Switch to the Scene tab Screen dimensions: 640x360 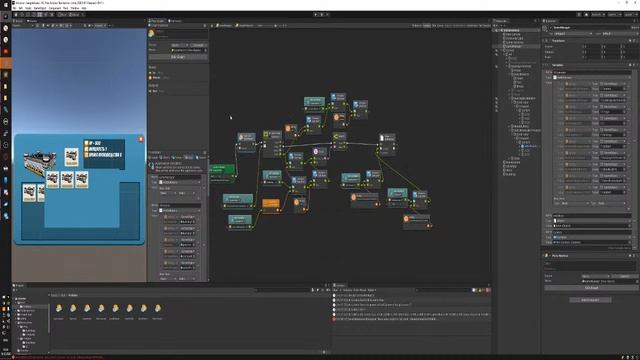(x=19, y=21)
